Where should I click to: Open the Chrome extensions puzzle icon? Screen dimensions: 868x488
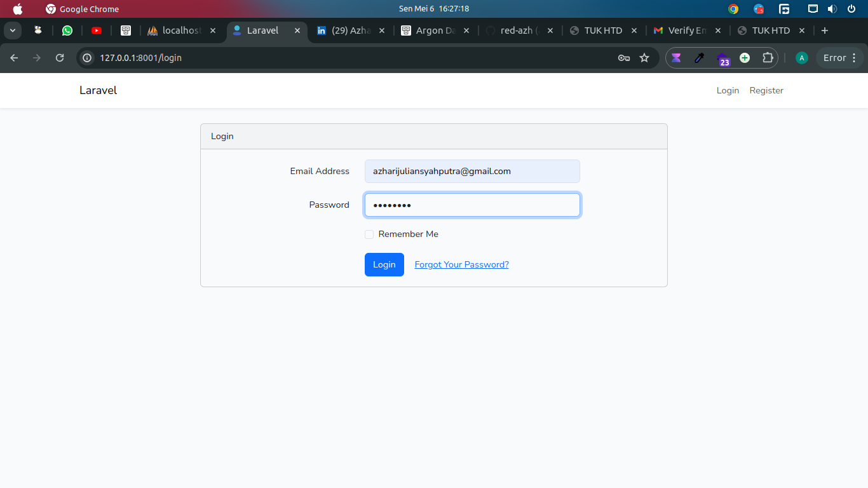tap(768, 58)
